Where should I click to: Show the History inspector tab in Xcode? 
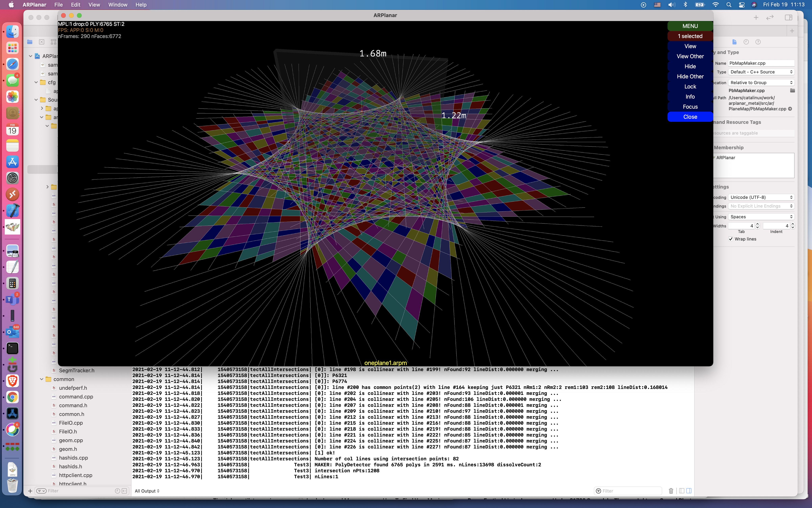[746, 42]
